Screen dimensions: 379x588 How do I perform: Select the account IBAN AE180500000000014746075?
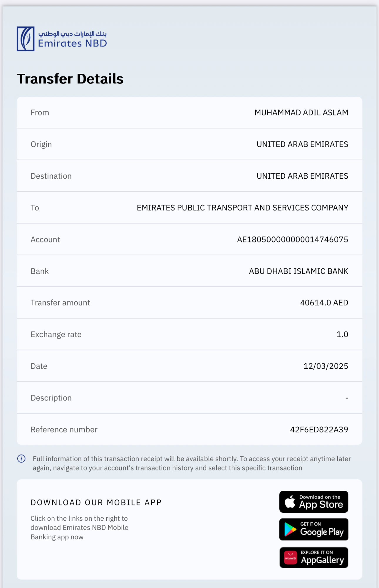pos(293,239)
